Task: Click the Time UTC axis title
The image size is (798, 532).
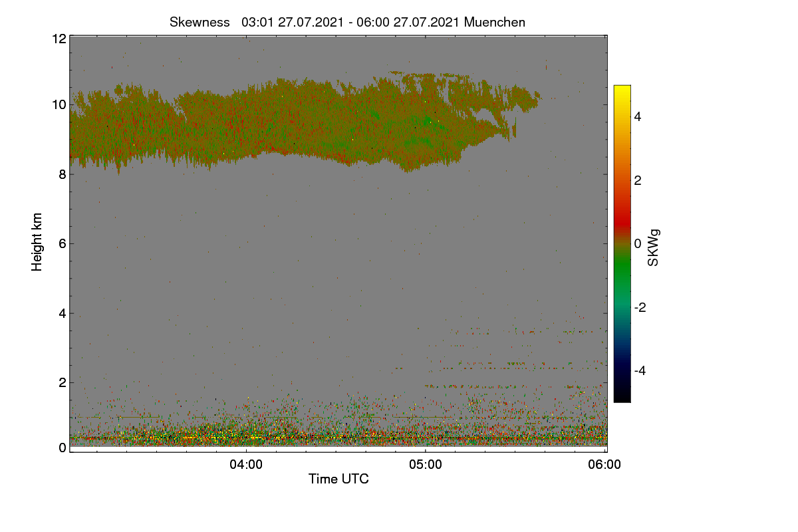Action: pos(338,479)
